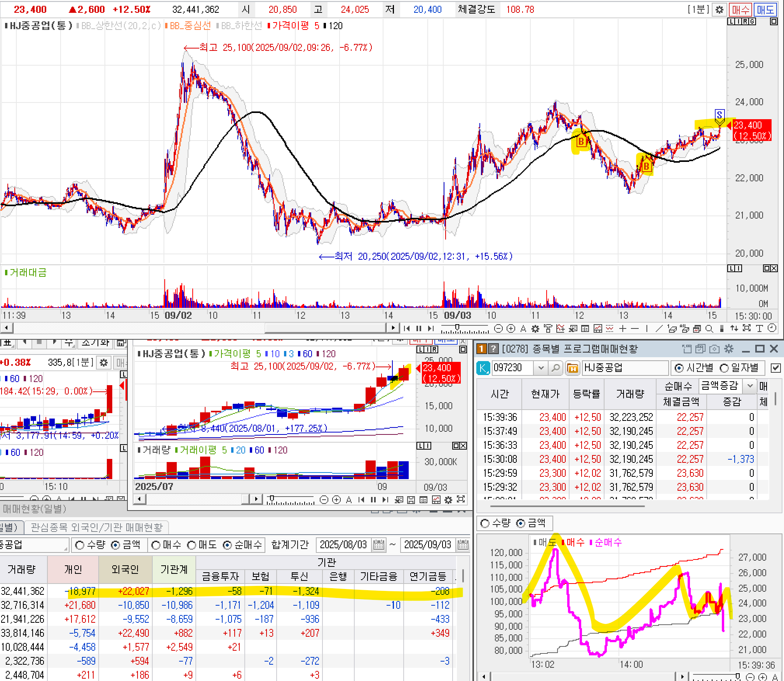Pause chart playback in the main chart toolbar
Screen dimensions: 784x681
418,328
